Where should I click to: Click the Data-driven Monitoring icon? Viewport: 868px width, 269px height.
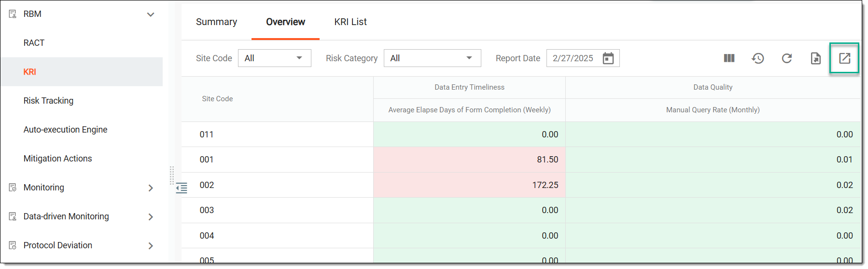point(13,216)
